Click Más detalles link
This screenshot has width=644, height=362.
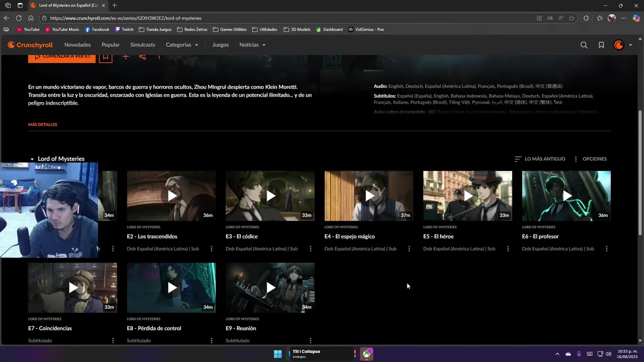(43, 125)
